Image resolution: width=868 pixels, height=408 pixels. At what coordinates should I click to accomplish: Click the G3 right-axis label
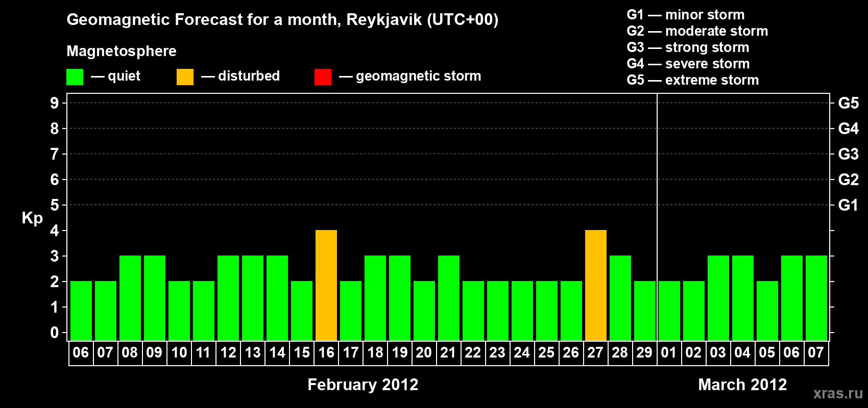point(849,154)
